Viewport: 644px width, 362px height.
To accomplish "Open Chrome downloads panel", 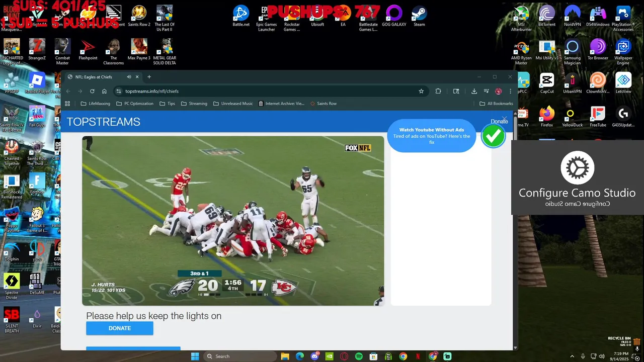I will pyautogui.click(x=474, y=91).
